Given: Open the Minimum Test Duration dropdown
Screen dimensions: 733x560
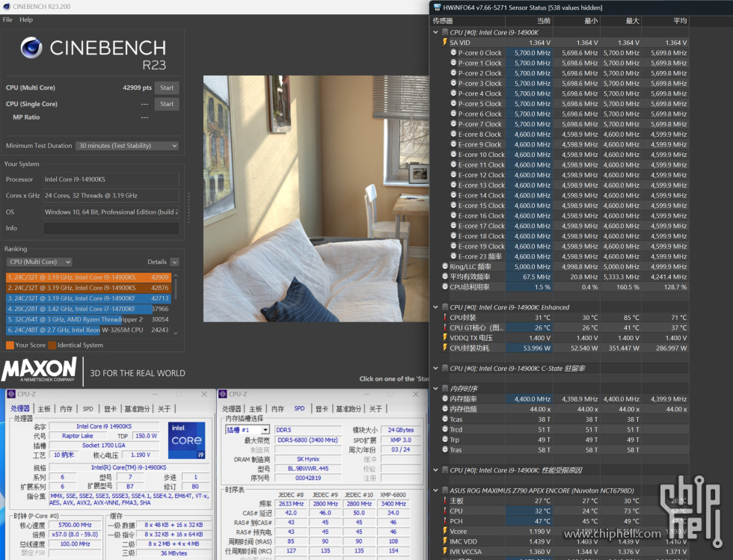Looking at the screenshot, I should (x=127, y=145).
